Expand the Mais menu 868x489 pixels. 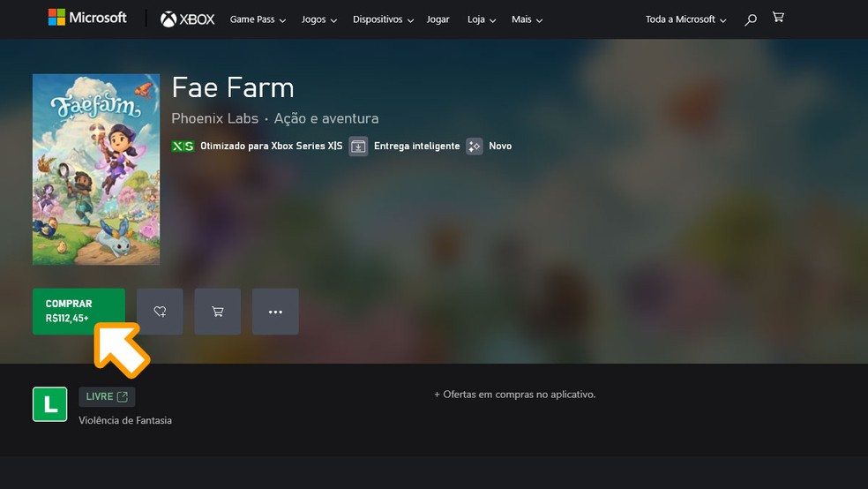coord(527,19)
